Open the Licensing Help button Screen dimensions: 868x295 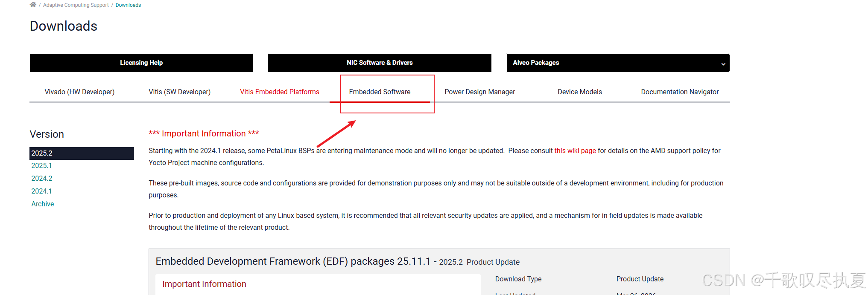tap(141, 63)
